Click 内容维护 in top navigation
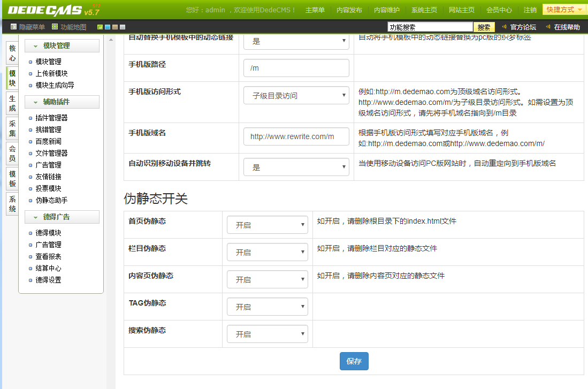Screen dimensions: 588x389 tap(387, 10)
